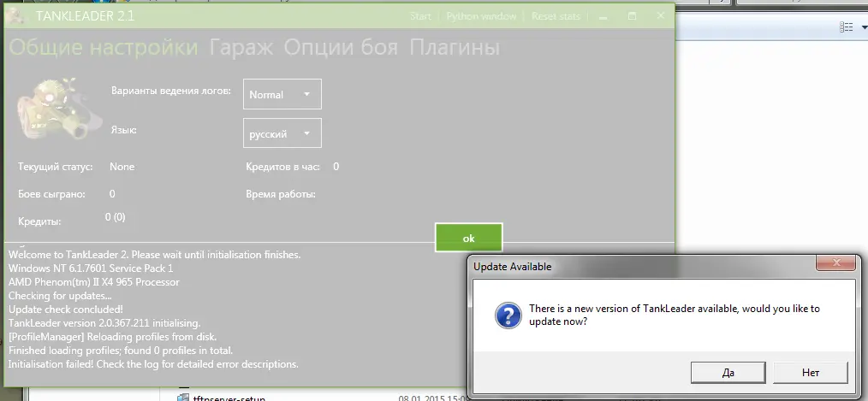Click 'Update check concluded!' log line
This screenshot has width=868, height=401.
66,310
